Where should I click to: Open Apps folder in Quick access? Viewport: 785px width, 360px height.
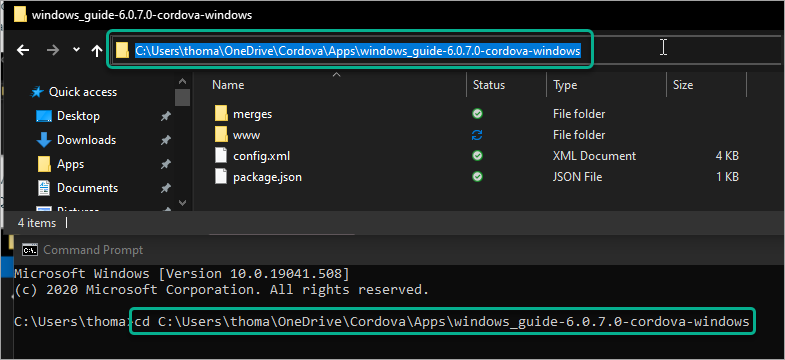pos(70,164)
